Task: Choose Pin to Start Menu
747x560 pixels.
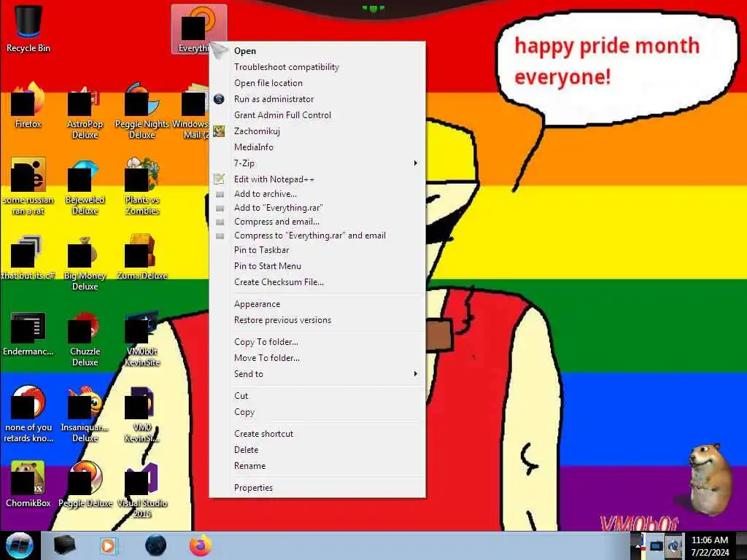Action: (x=317, y=266)
